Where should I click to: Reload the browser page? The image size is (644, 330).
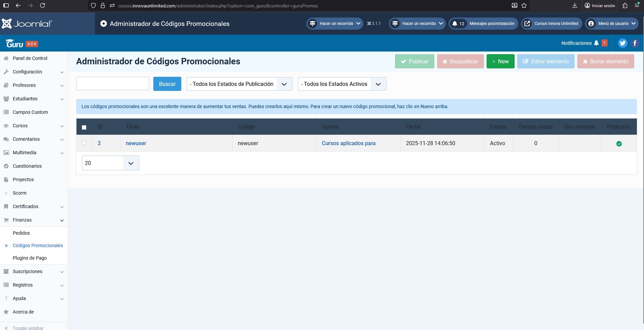[42, 5]
